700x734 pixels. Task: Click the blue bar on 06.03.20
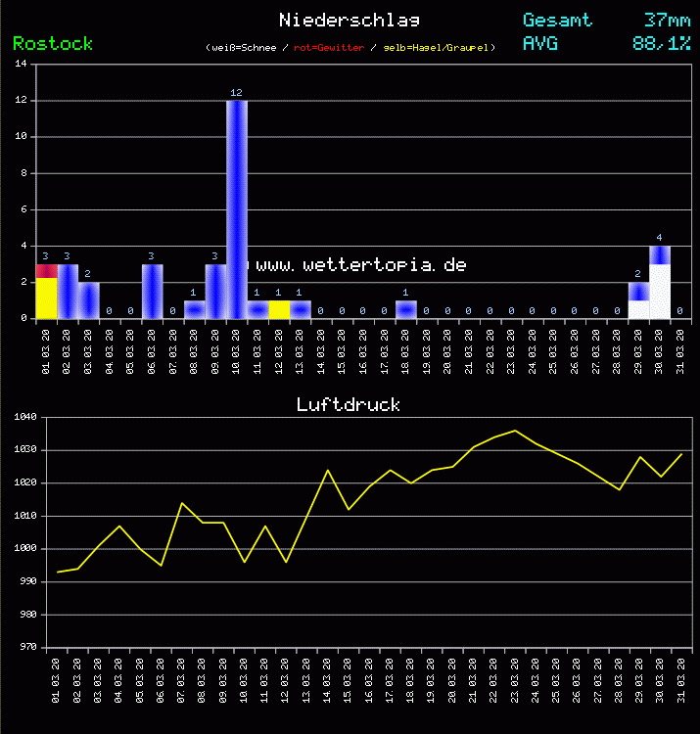click(152, 291)
